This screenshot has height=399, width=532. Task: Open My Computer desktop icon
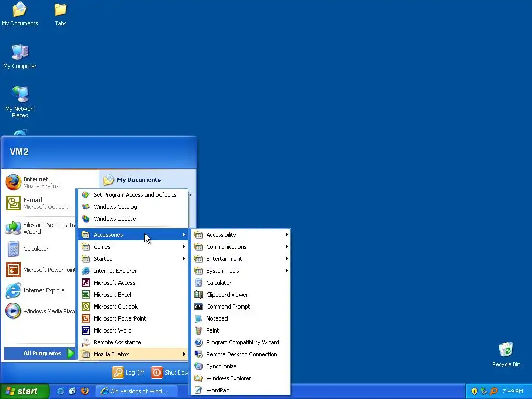click(20, 56)
